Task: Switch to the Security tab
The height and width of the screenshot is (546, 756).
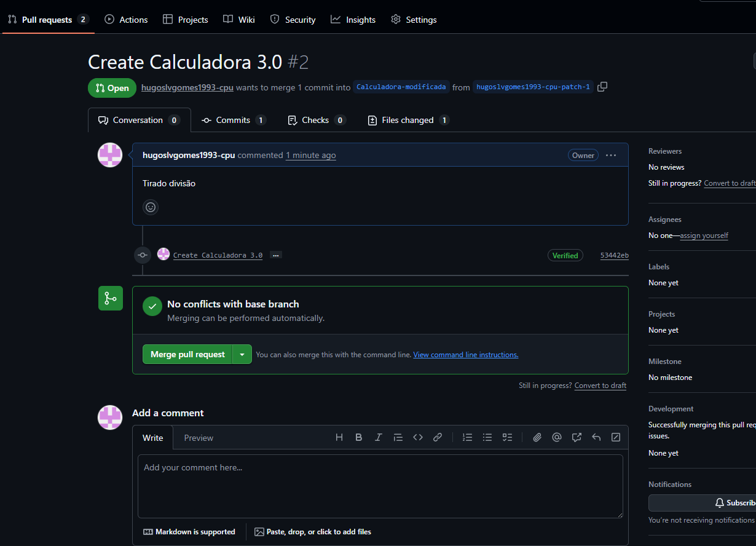Action: coord(293,20)
